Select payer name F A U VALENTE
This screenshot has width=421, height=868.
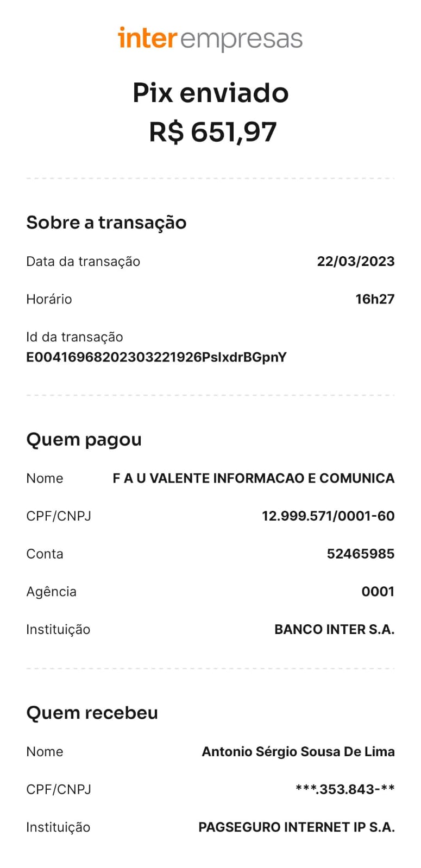pos(253,478)
